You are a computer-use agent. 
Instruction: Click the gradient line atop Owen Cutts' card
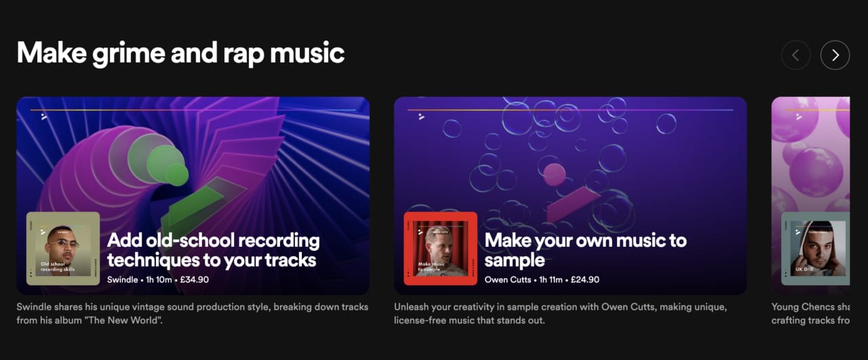(570, 110)
